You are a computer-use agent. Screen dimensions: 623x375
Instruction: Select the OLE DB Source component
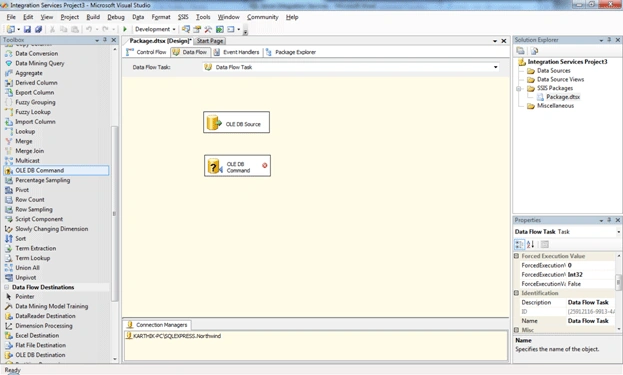click(236, 122)
